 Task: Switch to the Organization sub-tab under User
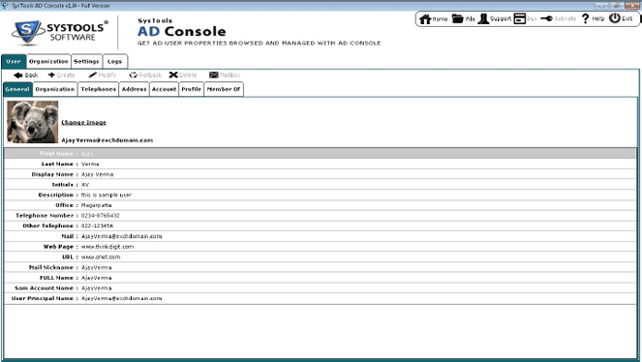55,89
